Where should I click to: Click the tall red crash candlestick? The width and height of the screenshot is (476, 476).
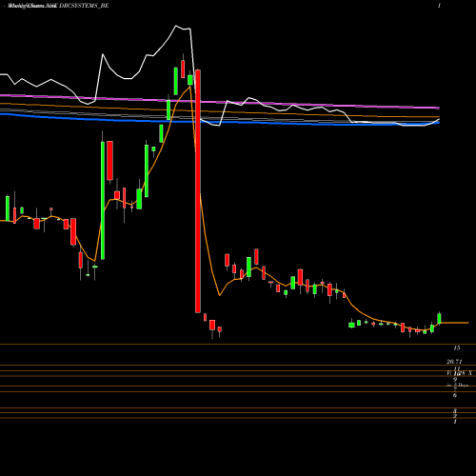point(198,191)
